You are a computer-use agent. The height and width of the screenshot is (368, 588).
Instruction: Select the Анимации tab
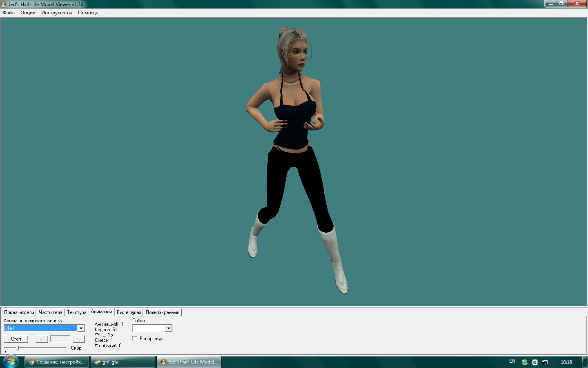[102, 312]
